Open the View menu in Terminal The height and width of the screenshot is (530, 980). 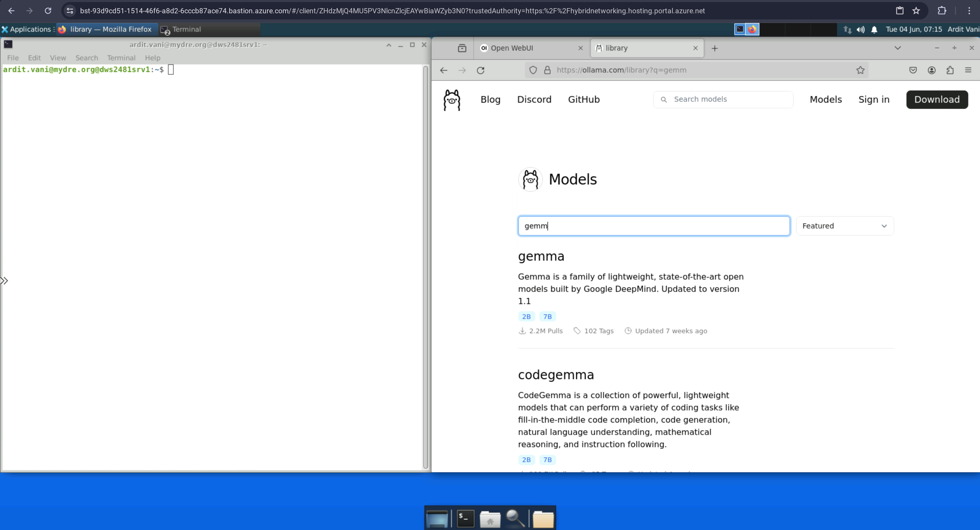[x=58, y=58]
